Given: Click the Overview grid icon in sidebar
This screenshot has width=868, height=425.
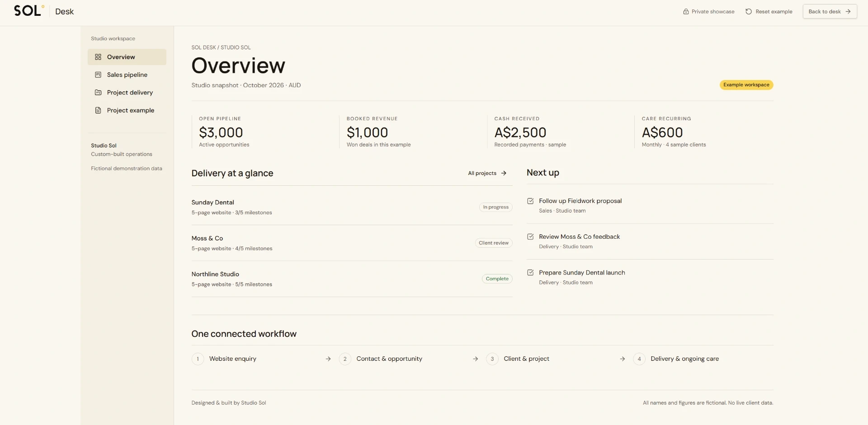Looking at the screenshot, I should coord(98,57).
